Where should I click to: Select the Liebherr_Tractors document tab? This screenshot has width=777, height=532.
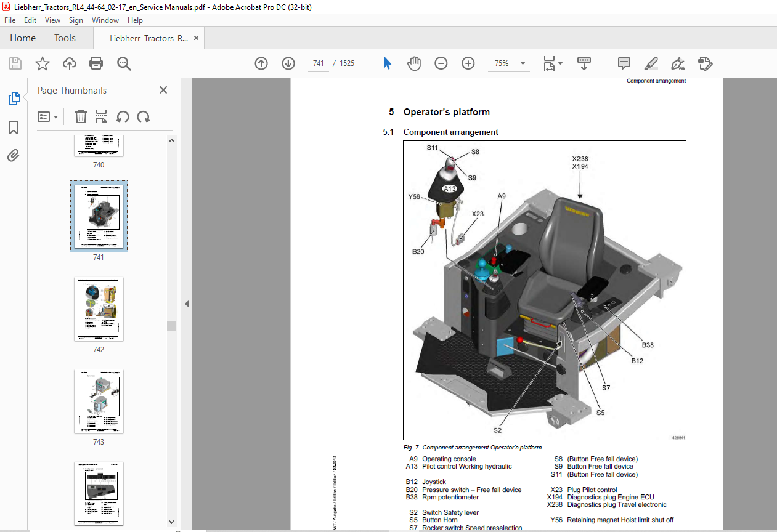click(x=148, y=38)
